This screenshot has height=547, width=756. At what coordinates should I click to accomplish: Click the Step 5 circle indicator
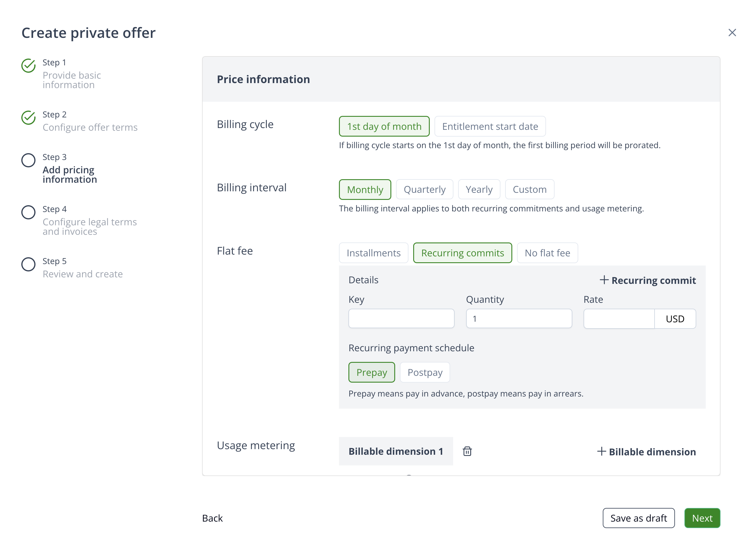click(x=28, y=264)
